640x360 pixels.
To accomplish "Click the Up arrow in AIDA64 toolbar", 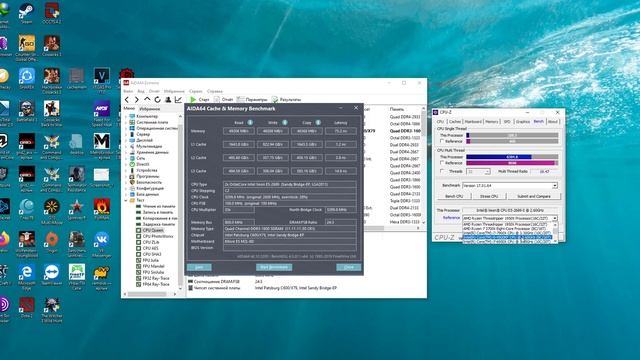I will point(147,100).
